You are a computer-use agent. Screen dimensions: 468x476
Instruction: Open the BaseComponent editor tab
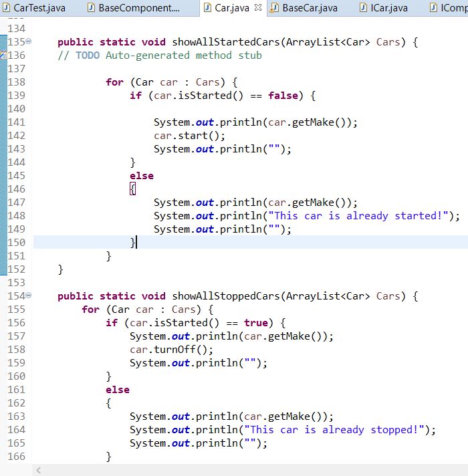pyautogui.click(x=134, y=8)
